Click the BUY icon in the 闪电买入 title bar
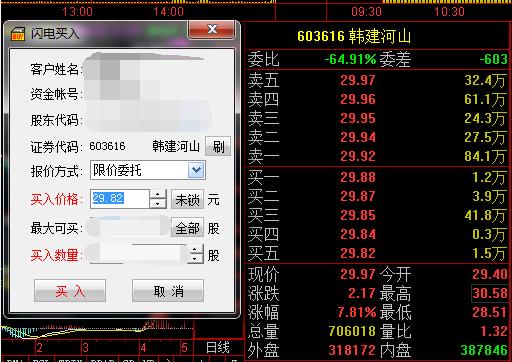512x362 pixels. coord(17,33)
